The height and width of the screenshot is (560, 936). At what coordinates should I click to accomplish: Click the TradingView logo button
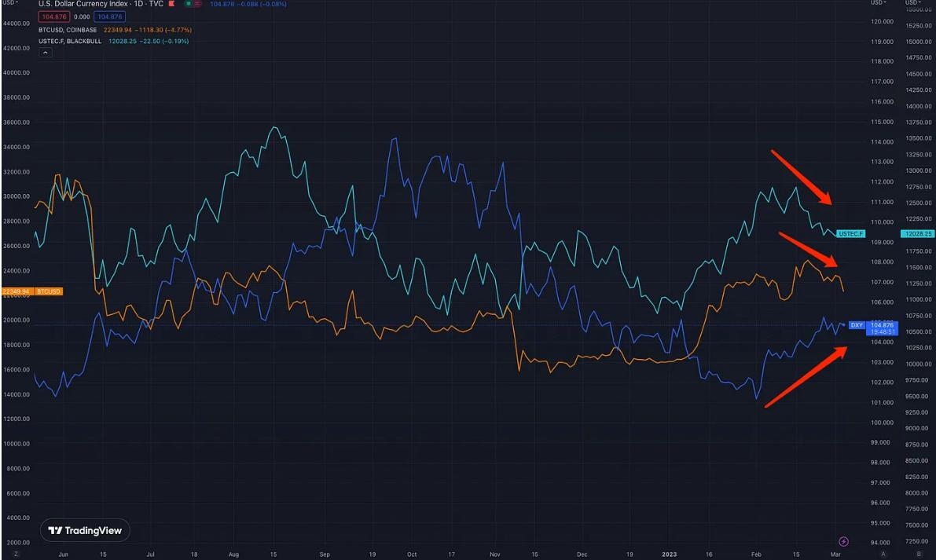coord(85,530)
